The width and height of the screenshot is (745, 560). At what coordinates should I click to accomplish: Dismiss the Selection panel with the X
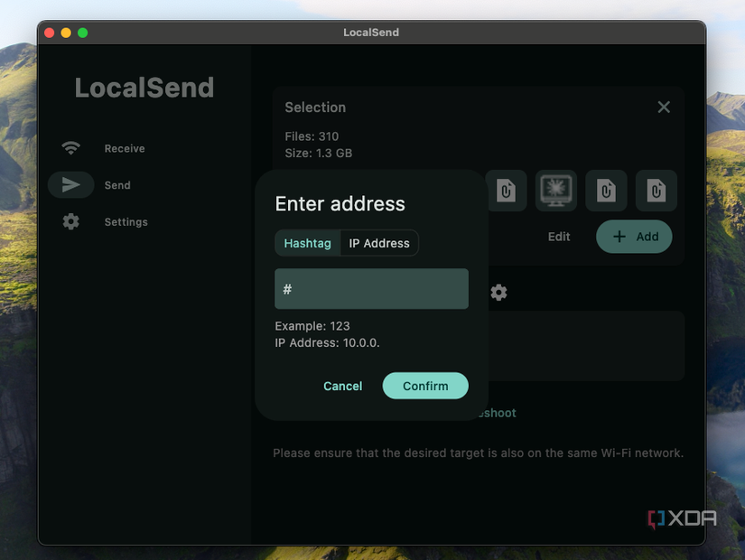[664, 107]
